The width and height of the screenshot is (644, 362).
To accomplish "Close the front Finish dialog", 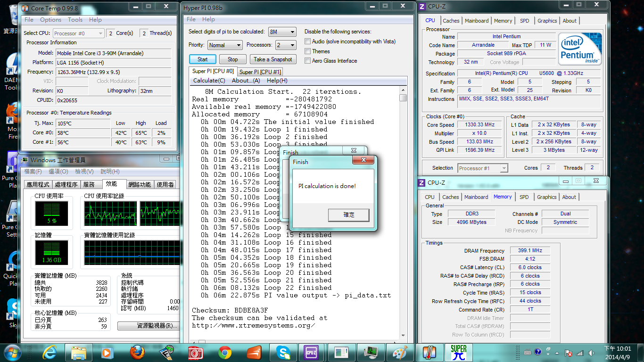I will click(x=363, y=161).
